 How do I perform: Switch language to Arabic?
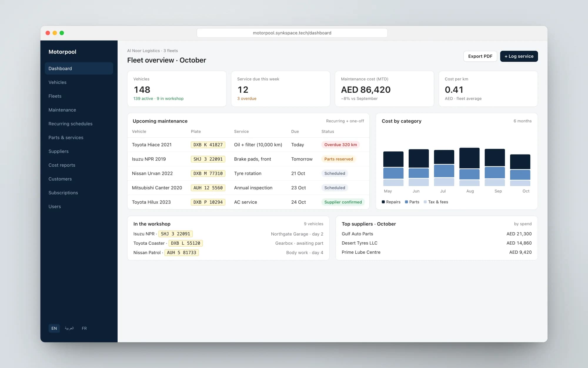coord(69,328)
